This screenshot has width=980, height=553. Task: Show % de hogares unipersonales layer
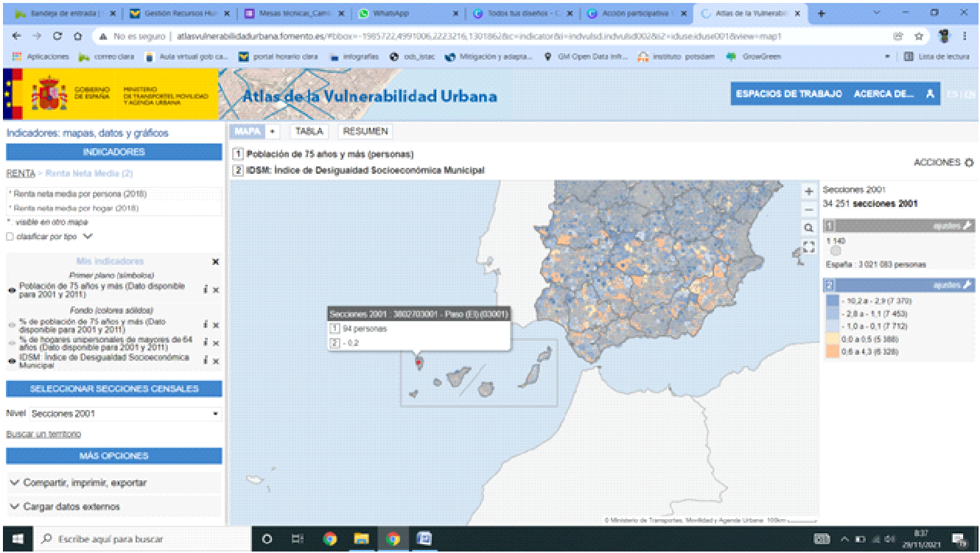pyautogui.click(x=12, y=343)
